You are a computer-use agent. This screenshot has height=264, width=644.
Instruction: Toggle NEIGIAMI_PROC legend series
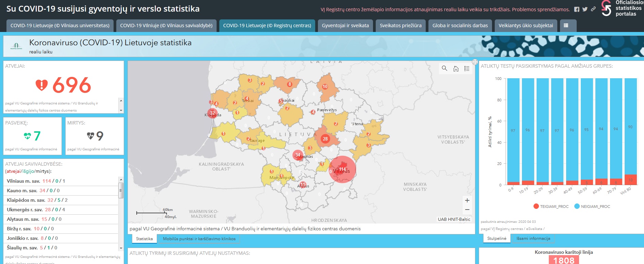(592, 207)
